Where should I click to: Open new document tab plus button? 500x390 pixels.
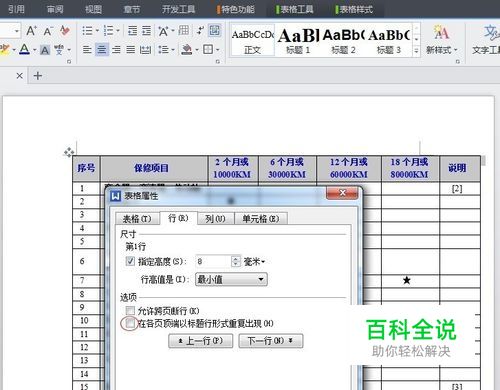[38, 76]
